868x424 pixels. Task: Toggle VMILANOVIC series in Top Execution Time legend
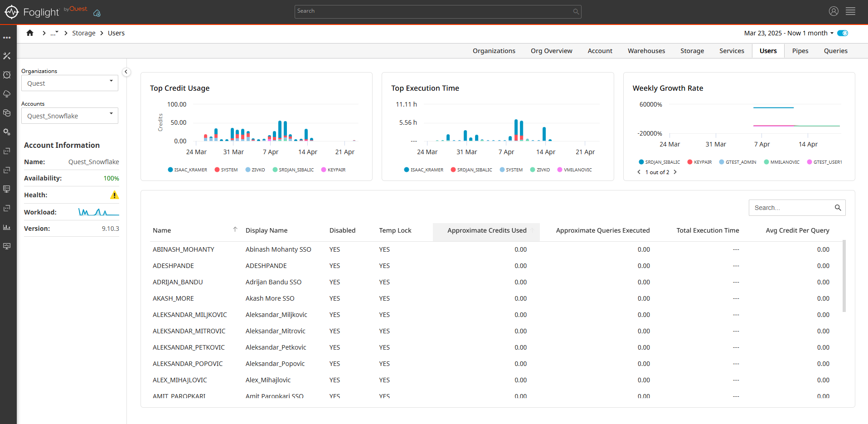click(574, 170)
